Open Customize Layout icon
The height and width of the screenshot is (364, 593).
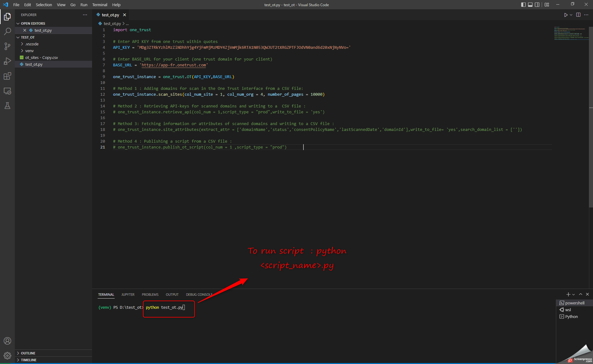click(x=547, y=5)
